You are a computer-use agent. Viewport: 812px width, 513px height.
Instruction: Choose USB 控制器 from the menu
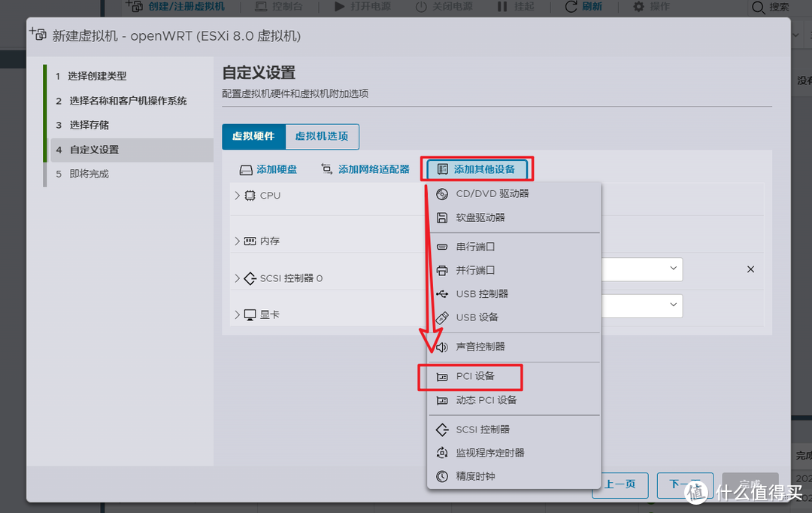514,294
